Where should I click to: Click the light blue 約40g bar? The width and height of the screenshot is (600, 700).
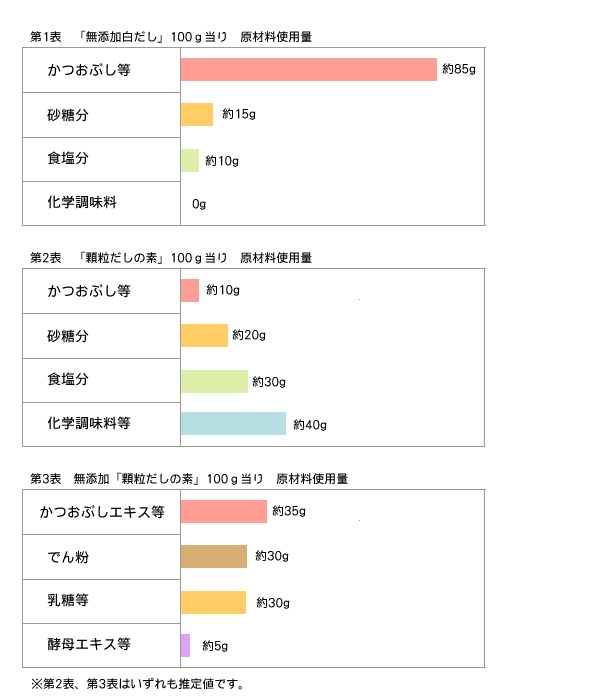pyautogui.click(x=233, y=424)
